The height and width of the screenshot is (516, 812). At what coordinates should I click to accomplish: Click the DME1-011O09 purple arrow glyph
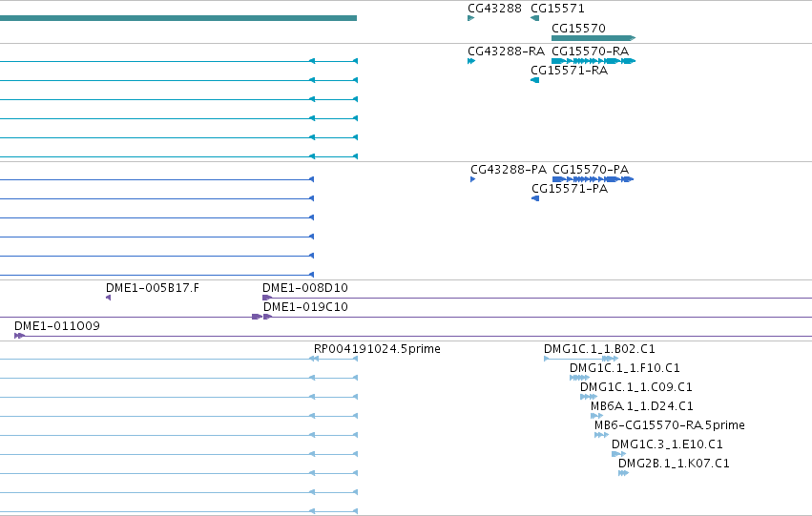tap(19, 336)
